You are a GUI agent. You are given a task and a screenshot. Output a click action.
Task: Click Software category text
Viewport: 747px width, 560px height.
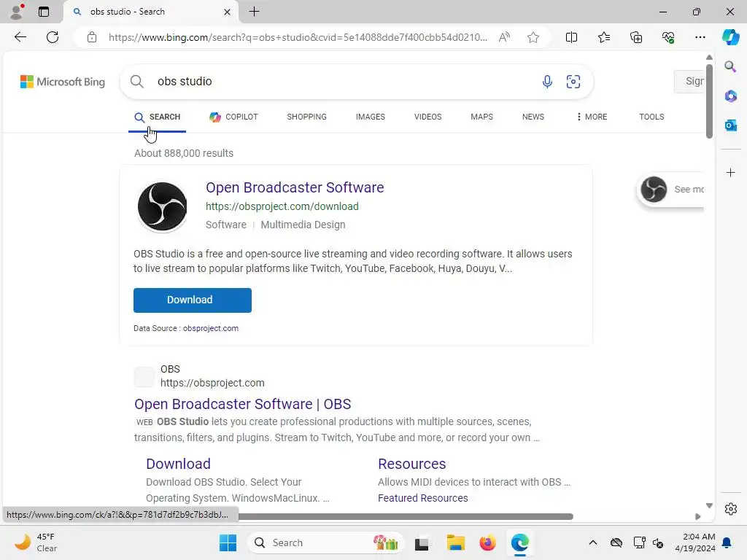[226, 225]
